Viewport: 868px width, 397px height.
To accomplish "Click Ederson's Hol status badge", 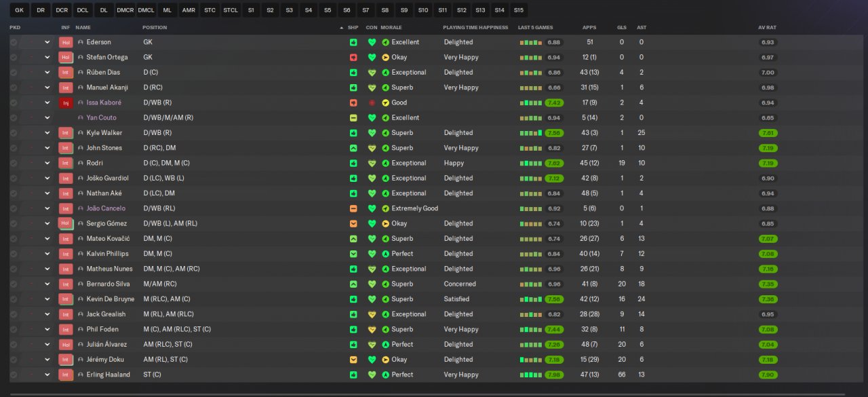I will coord(66,42).
